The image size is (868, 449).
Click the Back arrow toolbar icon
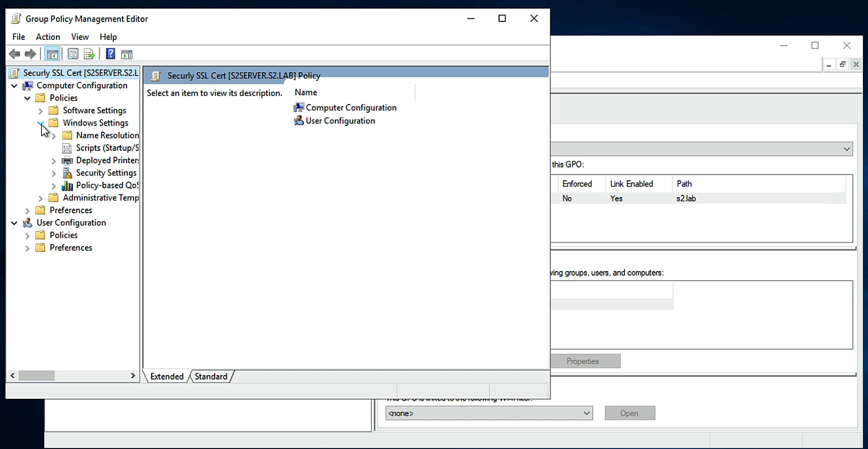(x=14, y=54)
